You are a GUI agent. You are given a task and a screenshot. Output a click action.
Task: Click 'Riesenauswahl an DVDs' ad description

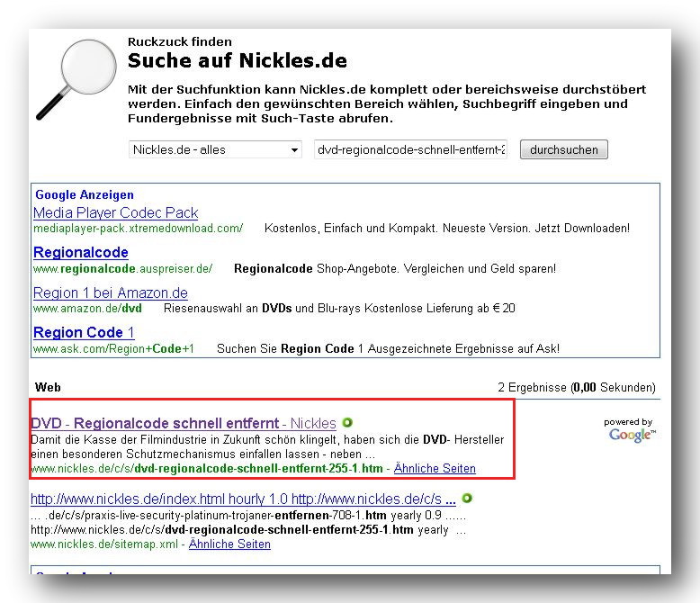point(339,308)
